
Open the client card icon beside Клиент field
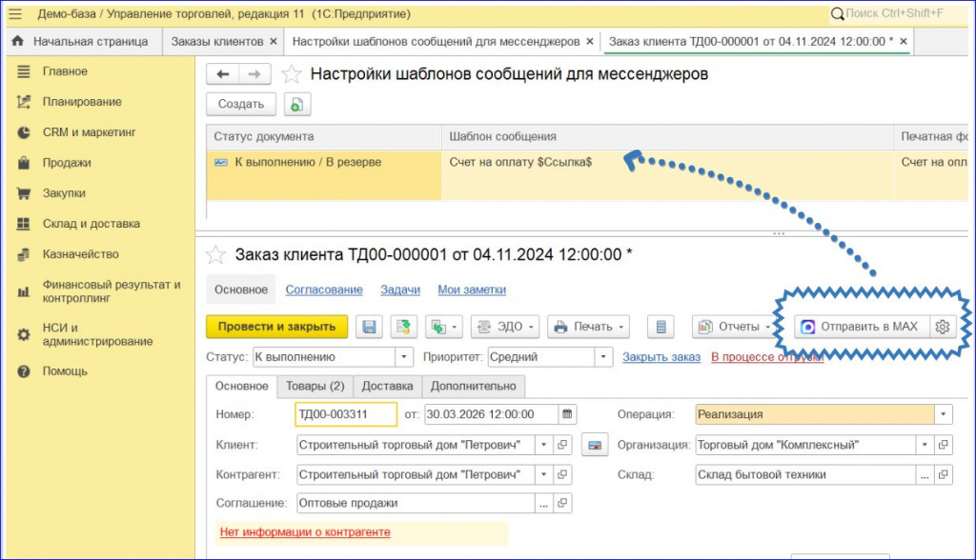tap(594, 444)
